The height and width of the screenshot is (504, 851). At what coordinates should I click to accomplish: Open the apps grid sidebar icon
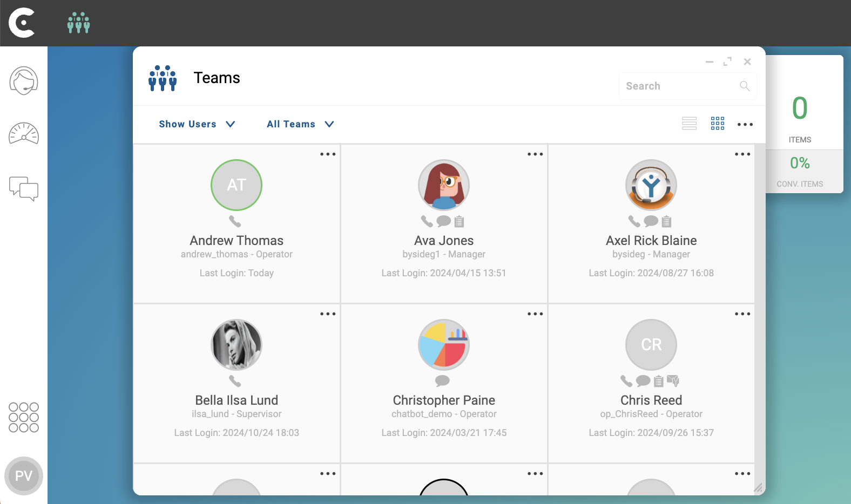click(x=24, y=417)
